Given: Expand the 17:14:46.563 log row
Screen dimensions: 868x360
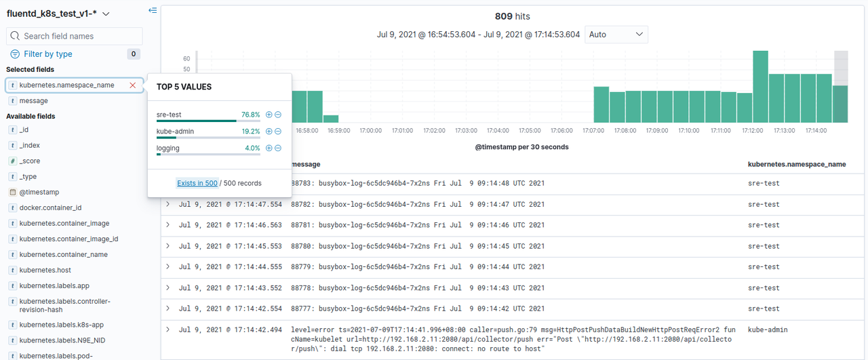Looking at the screenshot, I should tap(167, 225).
